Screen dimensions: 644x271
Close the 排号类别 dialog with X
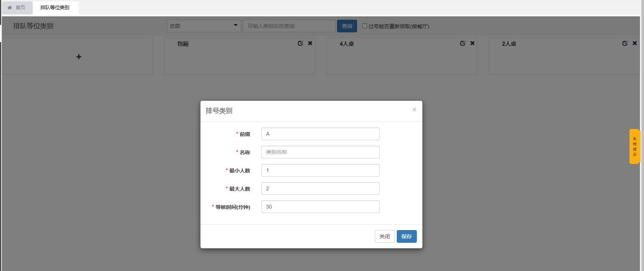coord(414,110)
